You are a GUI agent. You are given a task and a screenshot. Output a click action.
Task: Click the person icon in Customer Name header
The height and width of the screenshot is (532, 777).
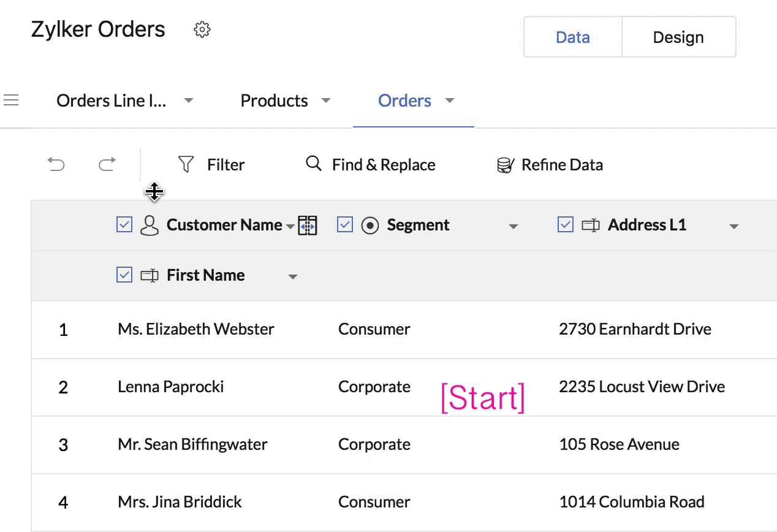click(x=150, y=226)
